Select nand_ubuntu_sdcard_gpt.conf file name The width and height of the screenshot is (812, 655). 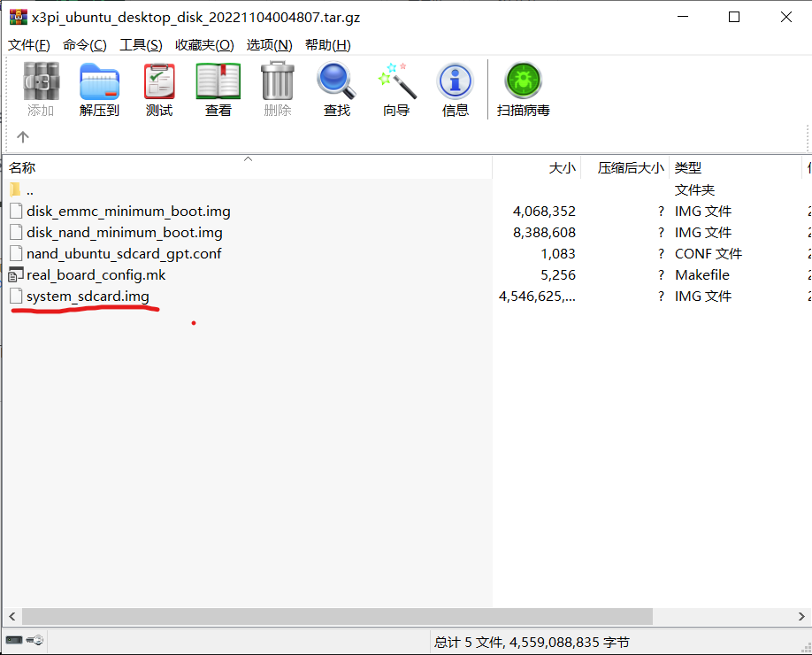pyautogui.click(x=124, y=253)
